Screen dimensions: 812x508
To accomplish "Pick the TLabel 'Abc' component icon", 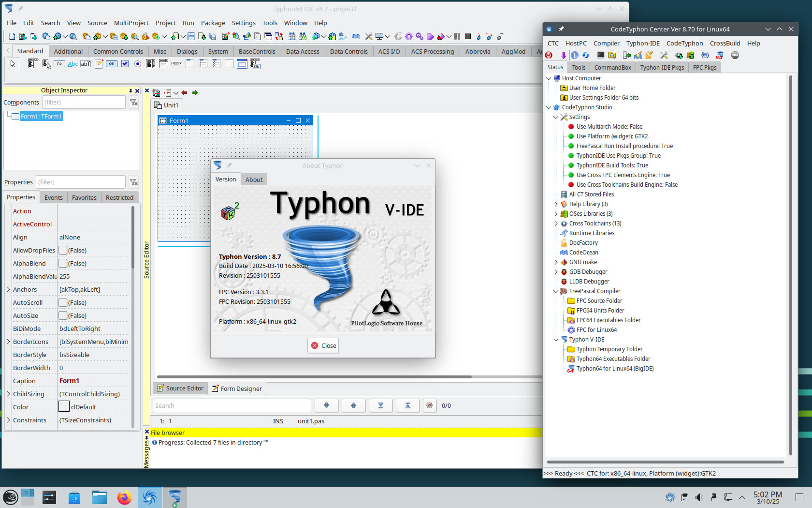I will (x=72, y=64).
